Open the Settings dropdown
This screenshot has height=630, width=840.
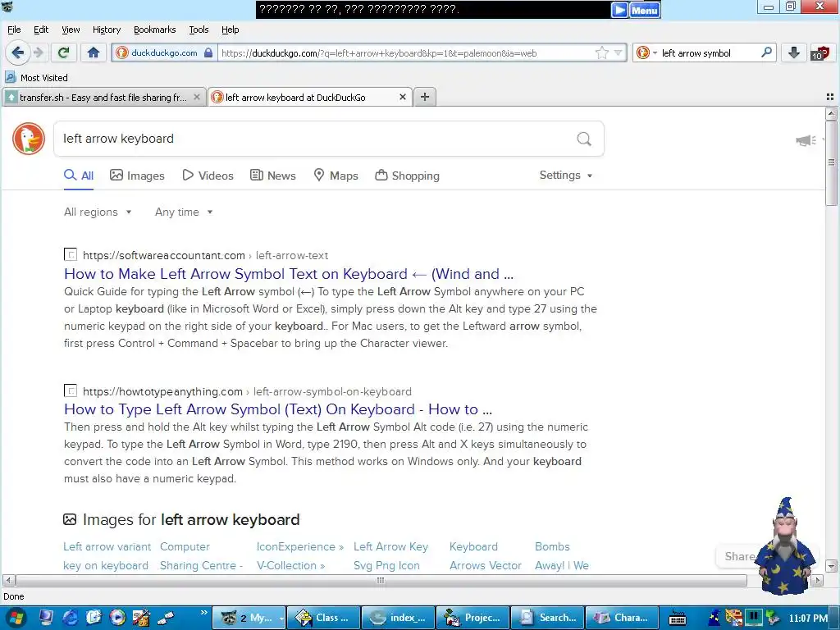click(x=566, y=176)
